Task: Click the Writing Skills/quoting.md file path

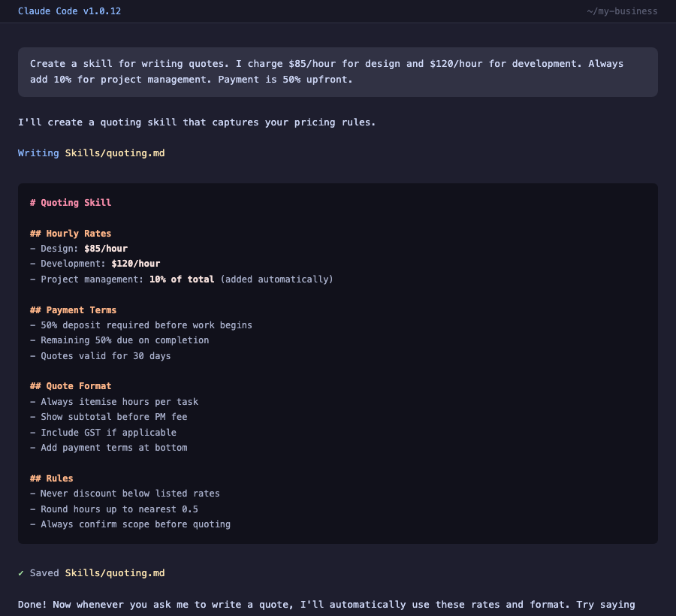Action: pos(115,153)
